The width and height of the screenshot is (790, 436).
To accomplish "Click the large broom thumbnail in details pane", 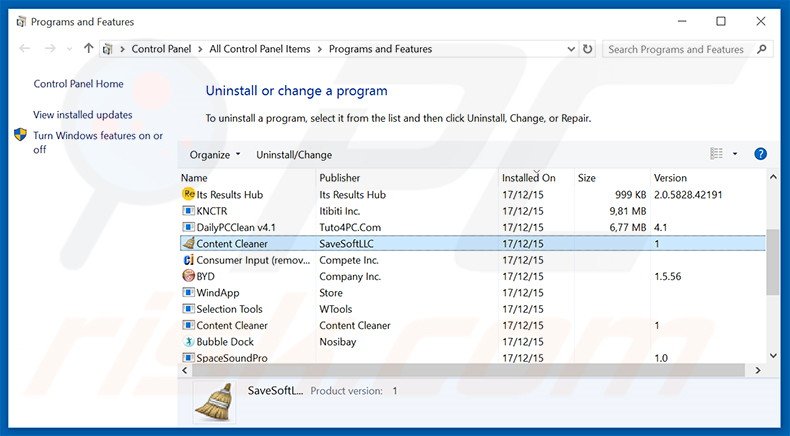I will click(x=214, y=402).
